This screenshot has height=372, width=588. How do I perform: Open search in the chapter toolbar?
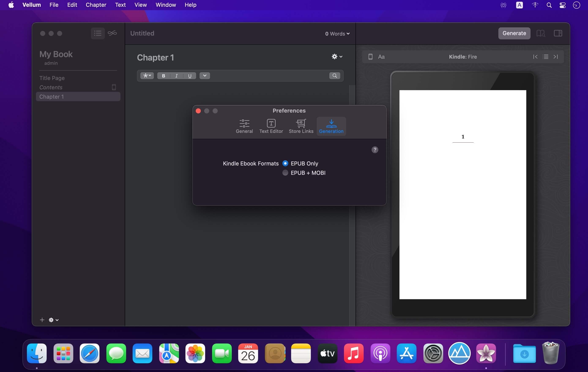tap(335, 76)
